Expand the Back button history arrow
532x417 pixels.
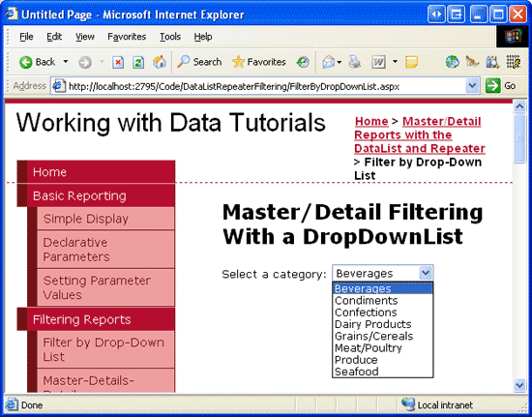[66, 62]
